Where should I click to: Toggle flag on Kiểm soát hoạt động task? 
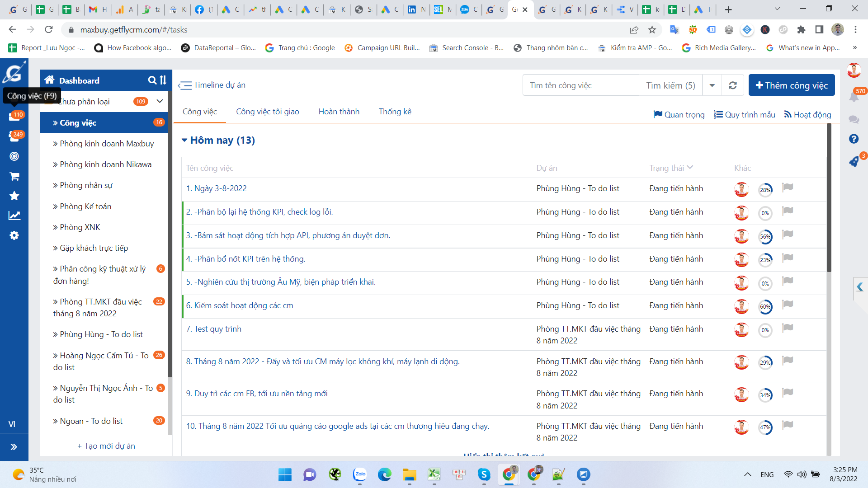[788, 305]
